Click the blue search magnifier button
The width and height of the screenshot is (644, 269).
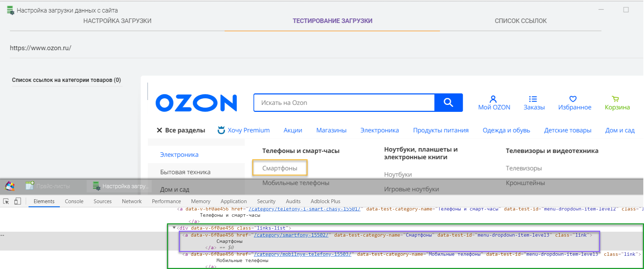[x=448, y=102]
